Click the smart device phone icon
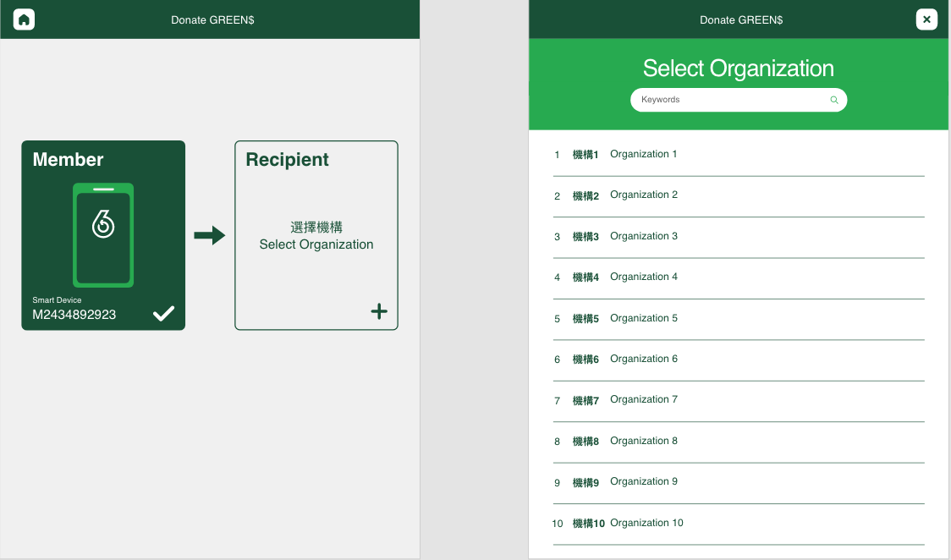 [x=103, y=234]
